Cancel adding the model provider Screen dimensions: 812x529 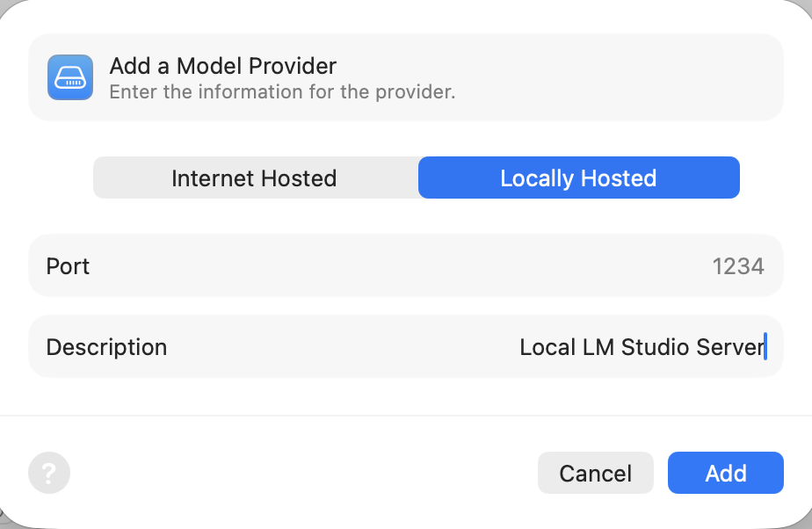point(595,474)
